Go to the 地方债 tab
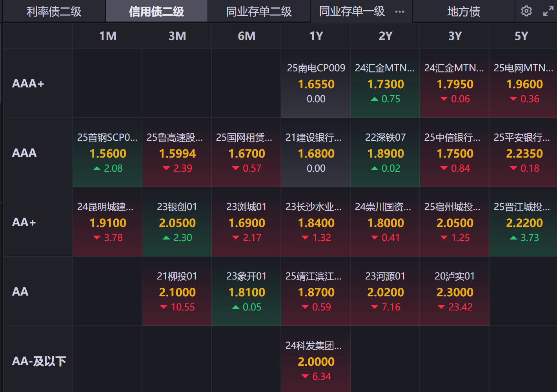The height and width of the screenshot is (392, 557). 464,12
